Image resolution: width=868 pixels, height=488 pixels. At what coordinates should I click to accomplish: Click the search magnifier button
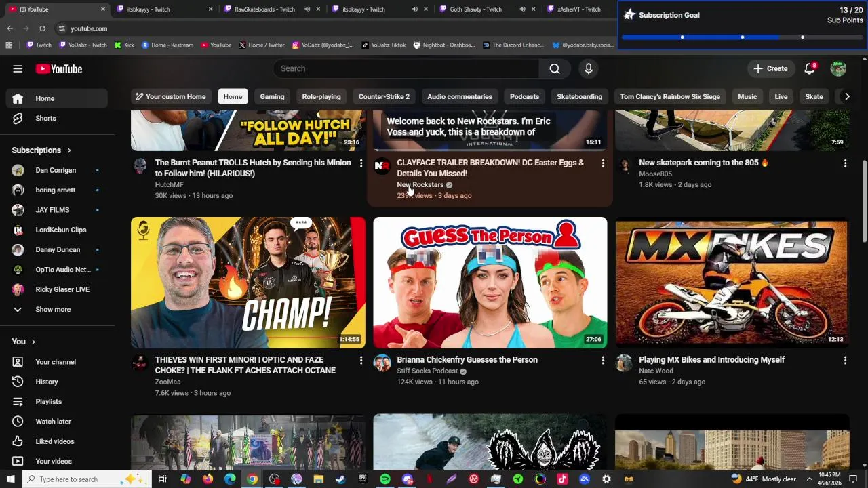555,68
